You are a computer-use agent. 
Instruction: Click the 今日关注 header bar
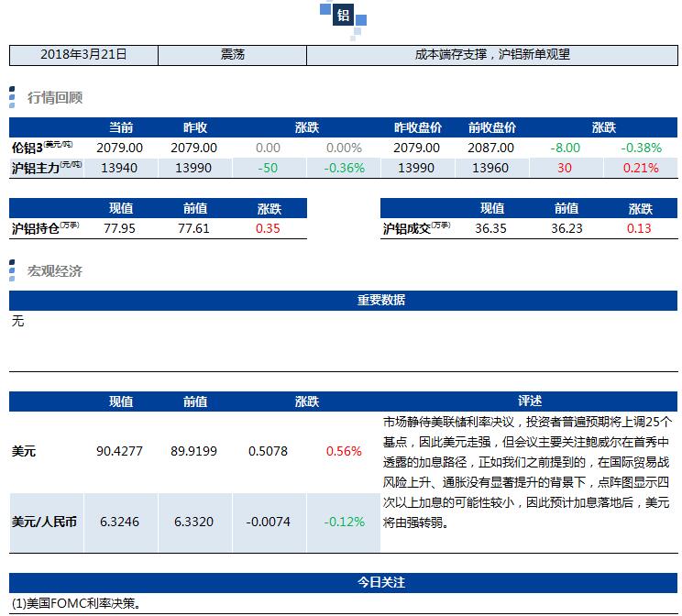tap(343, 582)
